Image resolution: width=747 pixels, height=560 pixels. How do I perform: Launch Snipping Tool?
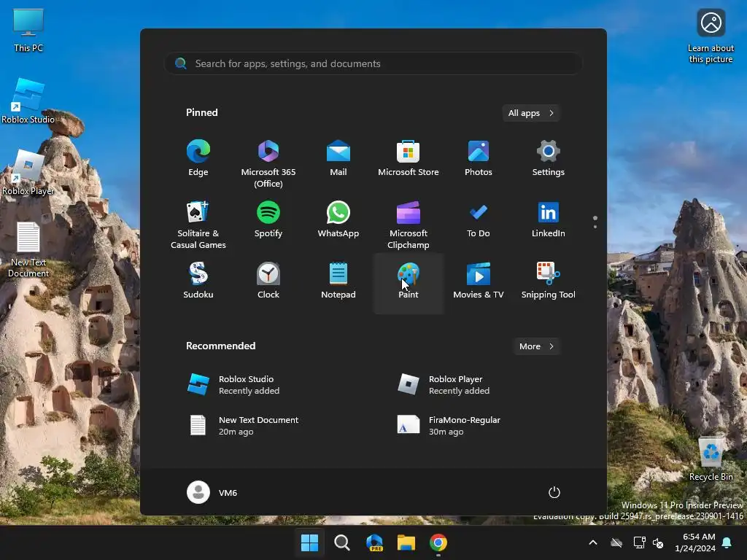click(x=549, y=281)
